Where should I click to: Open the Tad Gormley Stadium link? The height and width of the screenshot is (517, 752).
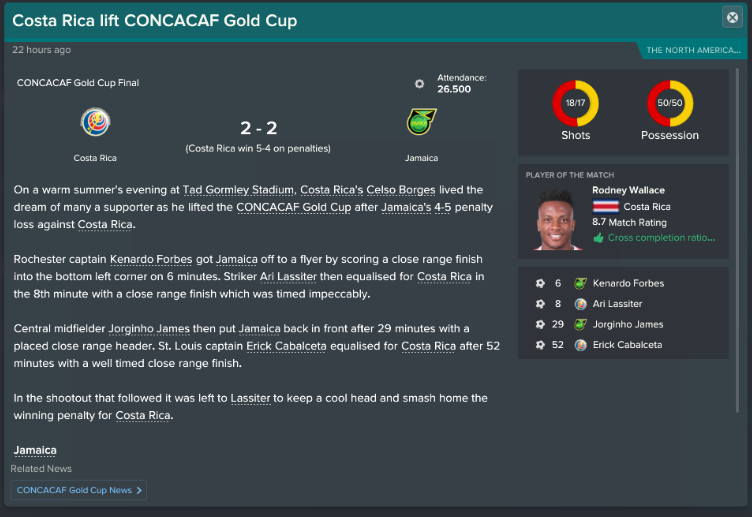pos(238,190)
